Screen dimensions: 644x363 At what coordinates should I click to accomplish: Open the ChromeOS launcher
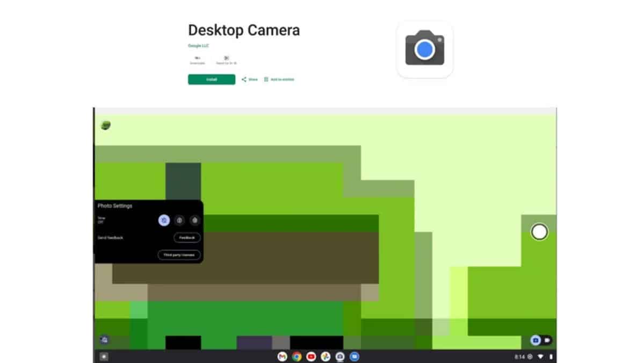click(x=103, y=356)
